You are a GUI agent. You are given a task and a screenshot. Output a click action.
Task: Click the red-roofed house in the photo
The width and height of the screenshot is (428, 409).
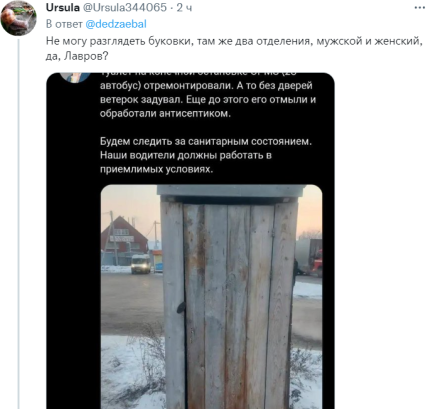coord(124,240)
